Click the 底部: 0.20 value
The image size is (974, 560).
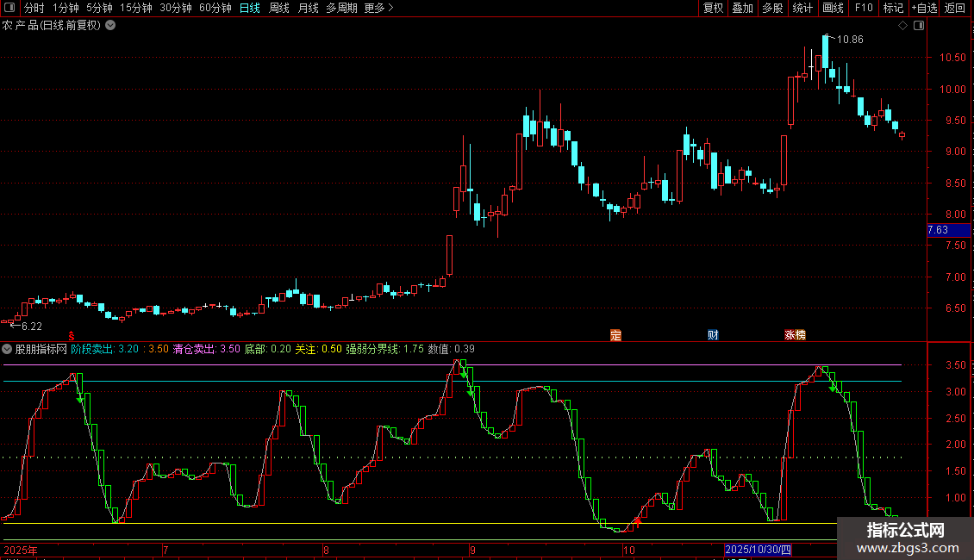coord(268,349)
